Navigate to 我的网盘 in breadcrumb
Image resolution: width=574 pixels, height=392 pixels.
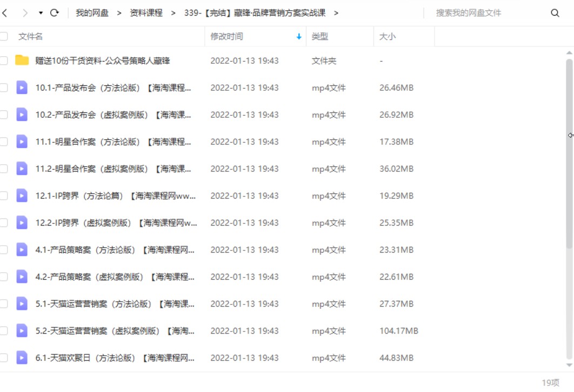(x=92, y=13)
